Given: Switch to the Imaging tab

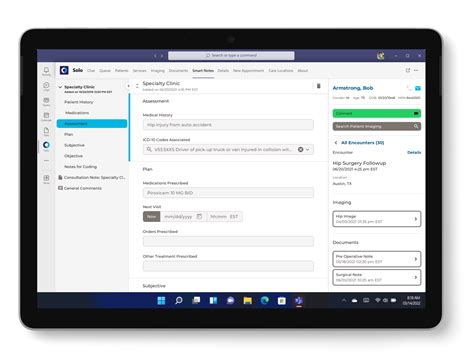Looking at the screenshot, I should click(x=158, y=71).
